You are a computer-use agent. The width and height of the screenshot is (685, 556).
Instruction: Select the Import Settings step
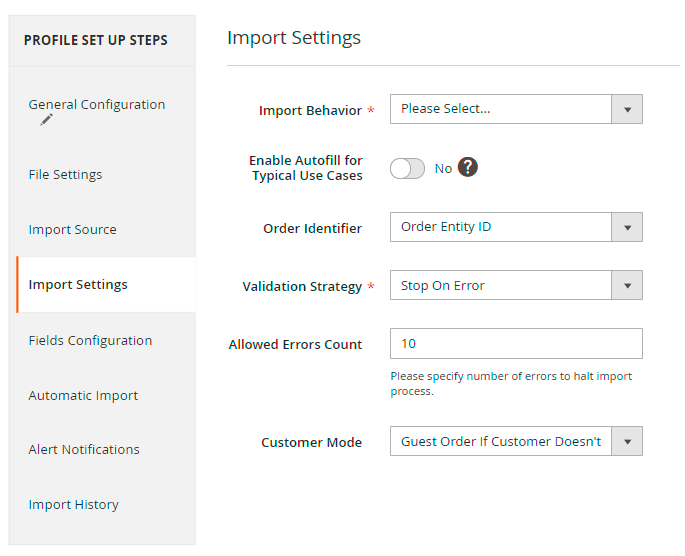(x=78, y=285)
